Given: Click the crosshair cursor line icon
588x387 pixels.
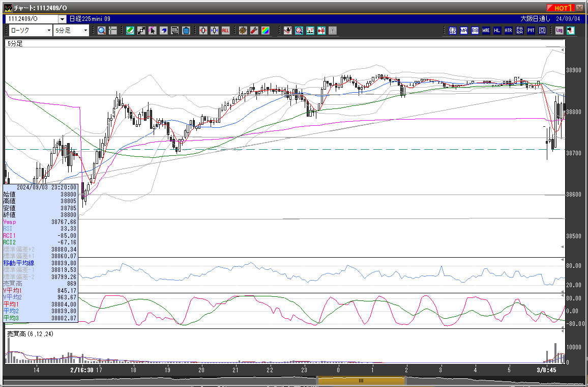Looking at the screenshot, I should (113, 31).
